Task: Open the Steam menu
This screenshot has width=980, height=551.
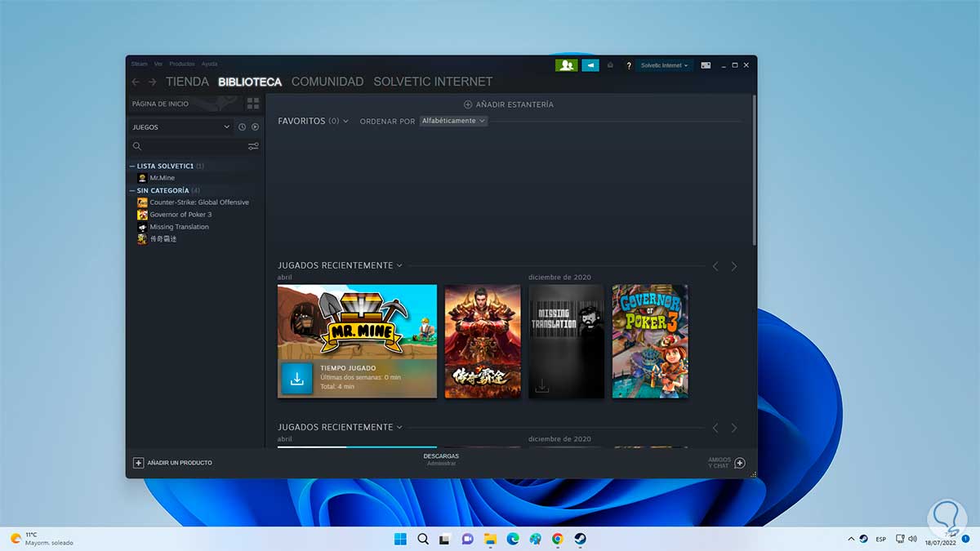Action: coord(140,64)
